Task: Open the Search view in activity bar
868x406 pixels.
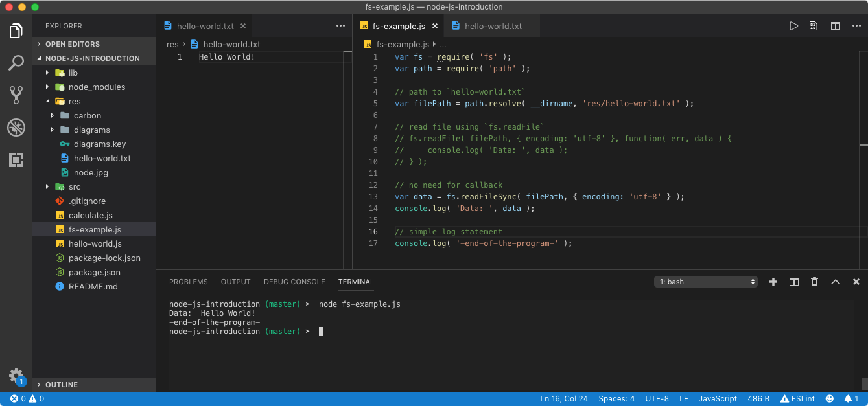Action: (x=16, y=63)
